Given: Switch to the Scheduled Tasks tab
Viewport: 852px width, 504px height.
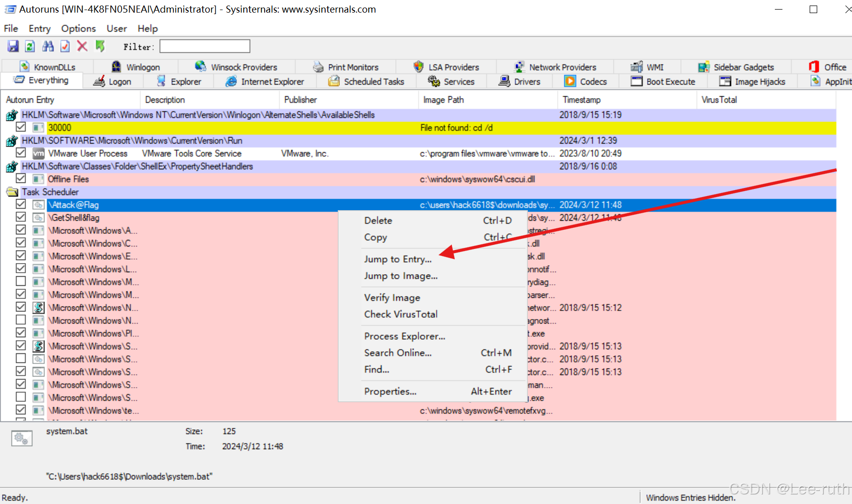Looking at the screenshot, I should [367, 81].
